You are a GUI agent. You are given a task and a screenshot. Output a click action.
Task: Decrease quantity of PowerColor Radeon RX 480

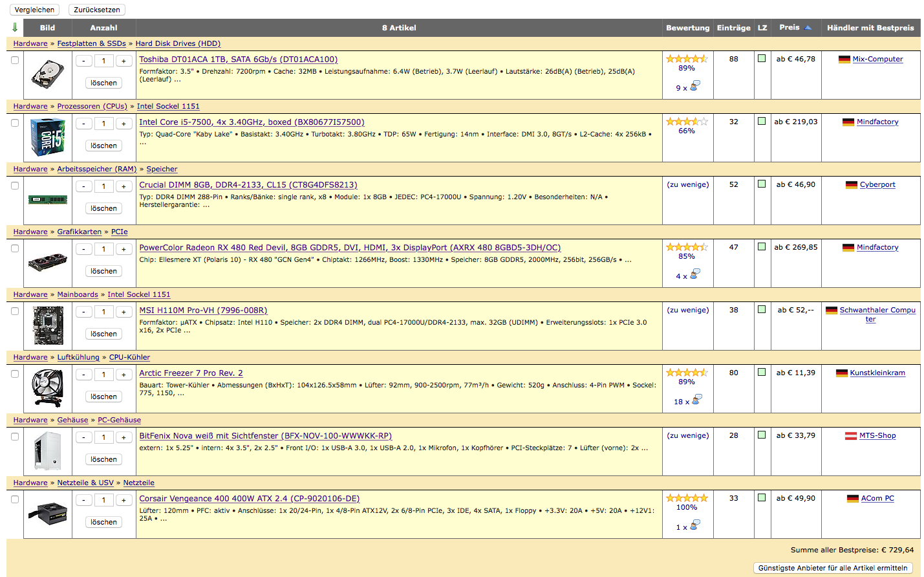(84, 249)
